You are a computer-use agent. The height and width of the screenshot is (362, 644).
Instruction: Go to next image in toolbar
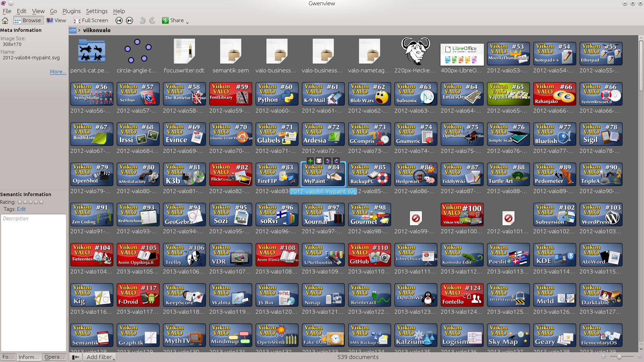pyautogui.click(x=129, y=20)
